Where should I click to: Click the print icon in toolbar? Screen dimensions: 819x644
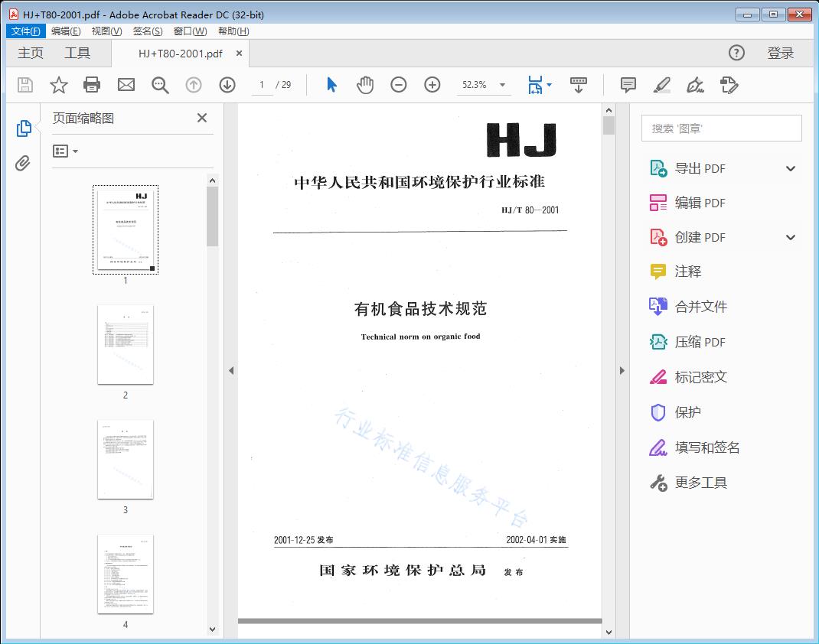tap(92, 85)
